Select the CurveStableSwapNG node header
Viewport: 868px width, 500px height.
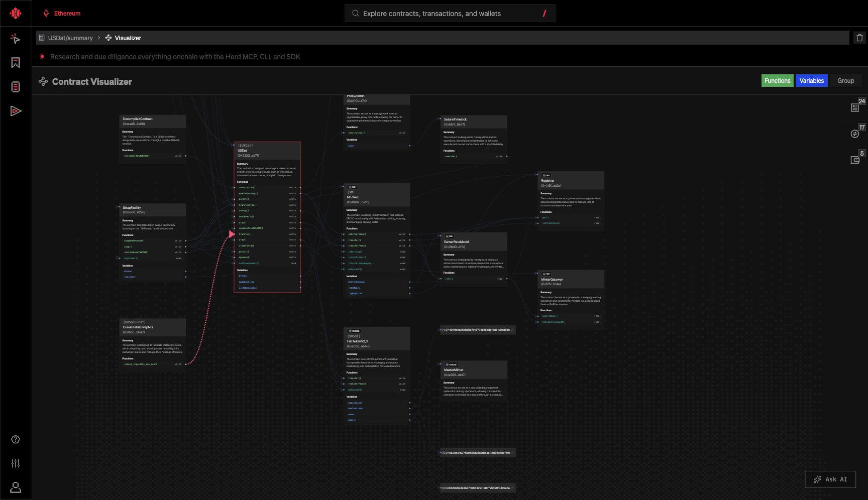[153, 327]
